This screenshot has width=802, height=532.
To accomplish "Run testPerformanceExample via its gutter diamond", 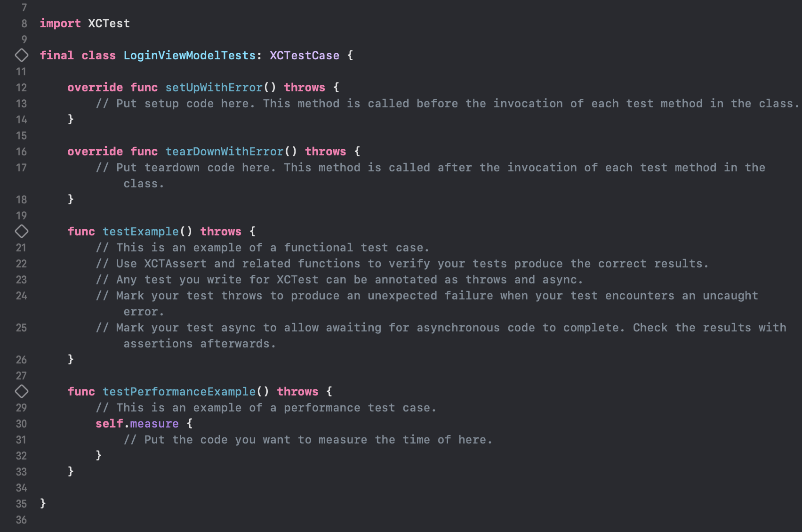I will click(22, 391).
